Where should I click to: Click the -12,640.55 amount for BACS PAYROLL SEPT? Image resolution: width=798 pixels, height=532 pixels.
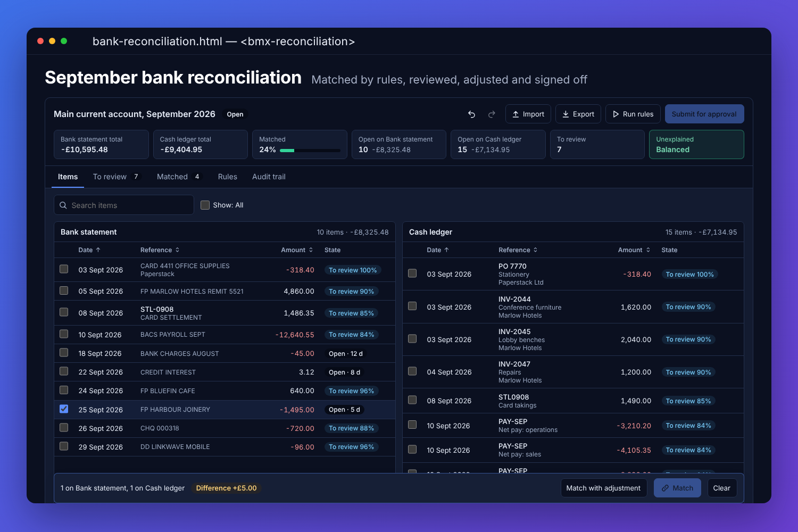(x=295, y=335)
